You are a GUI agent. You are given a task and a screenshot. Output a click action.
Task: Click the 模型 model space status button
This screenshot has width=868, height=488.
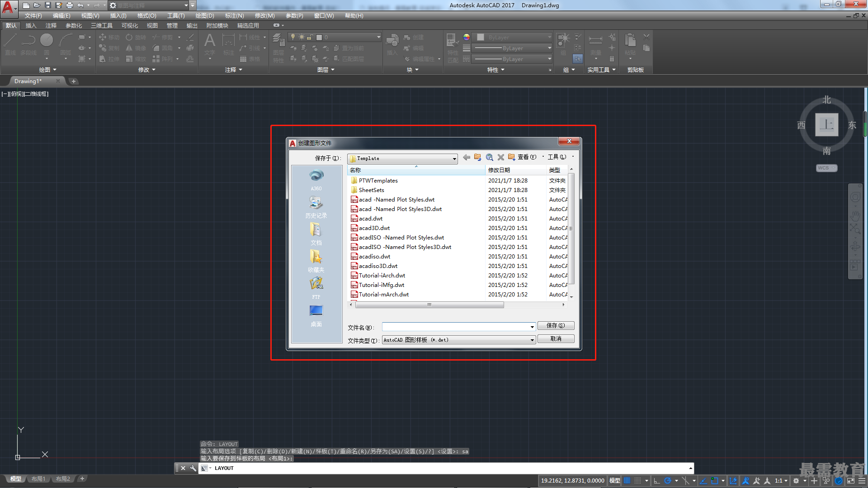[x=614, y=481]
